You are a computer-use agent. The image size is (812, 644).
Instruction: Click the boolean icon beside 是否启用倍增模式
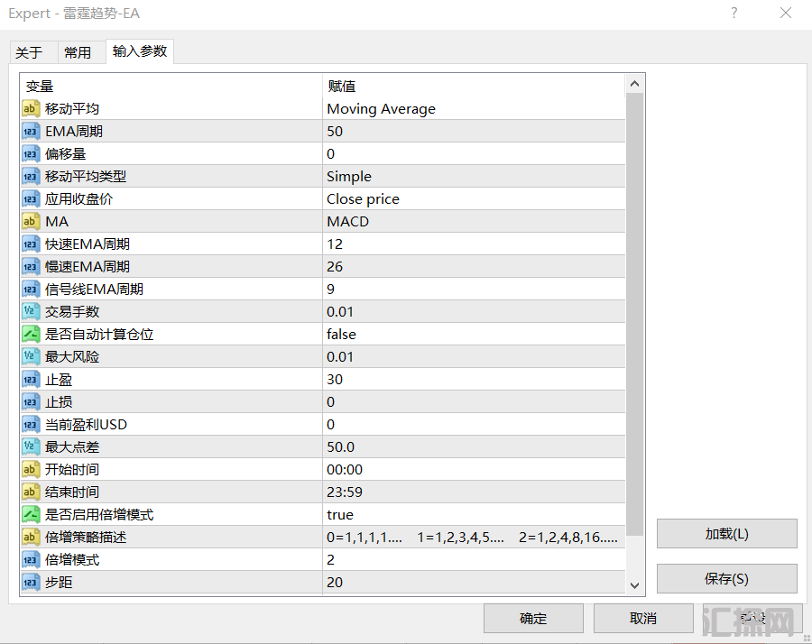pyautogui.click(x=31, y=515)
